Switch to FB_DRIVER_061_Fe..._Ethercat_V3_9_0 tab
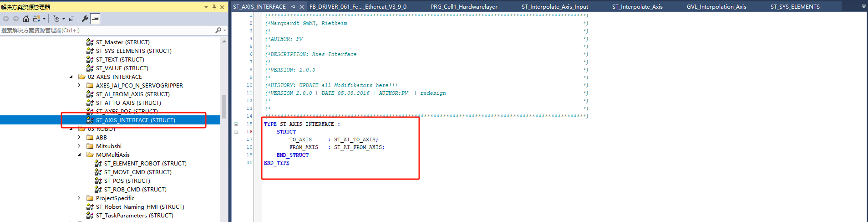 click(x=358, y=7)
